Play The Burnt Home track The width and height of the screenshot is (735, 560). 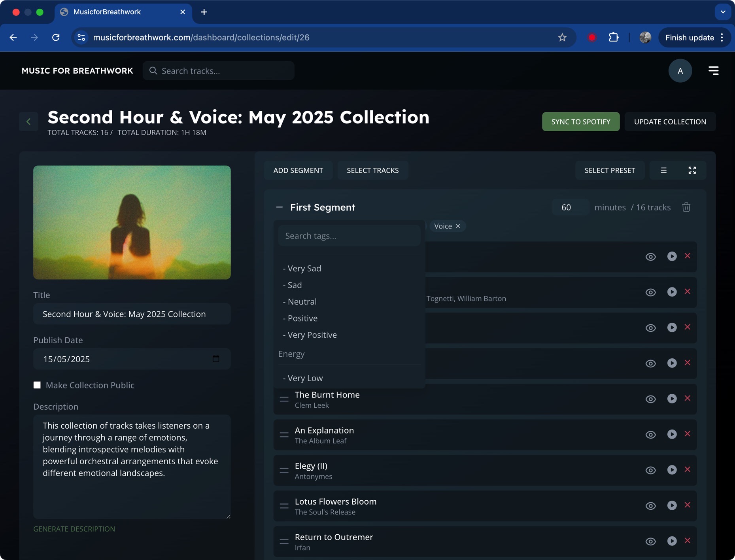[x=672, y=399]
